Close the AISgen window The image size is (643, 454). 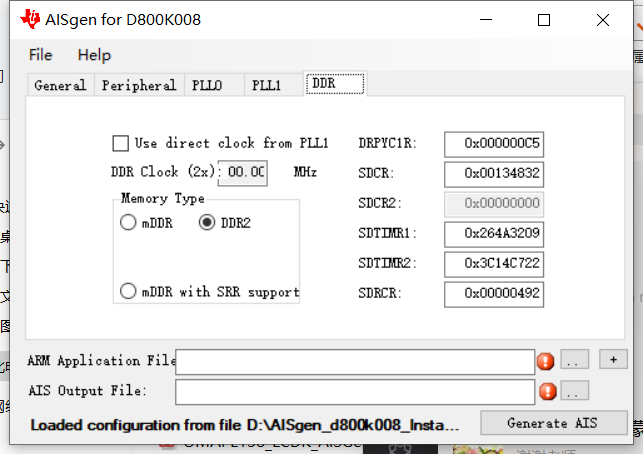(603, 20)
